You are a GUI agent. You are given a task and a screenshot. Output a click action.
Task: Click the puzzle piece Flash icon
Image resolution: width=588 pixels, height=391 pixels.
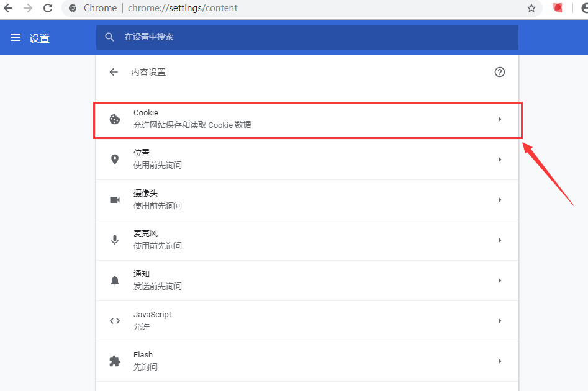(115, 361)
